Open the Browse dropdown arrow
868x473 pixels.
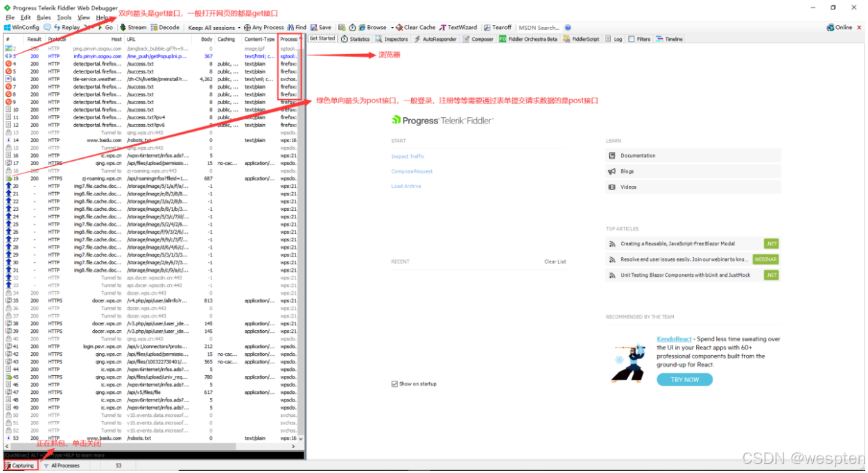[x=391, y=27]
